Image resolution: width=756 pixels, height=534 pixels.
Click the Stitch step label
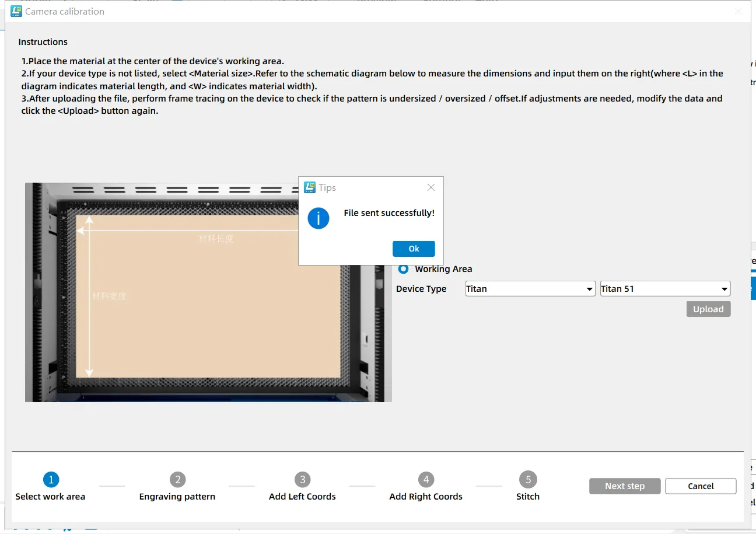point(527,497)
